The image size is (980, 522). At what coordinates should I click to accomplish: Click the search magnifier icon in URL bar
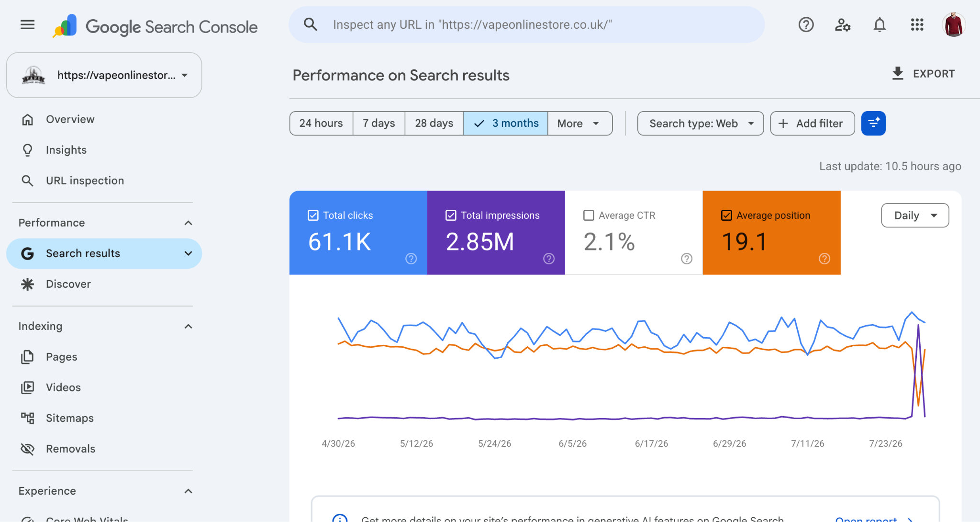(x=311, y=24)
